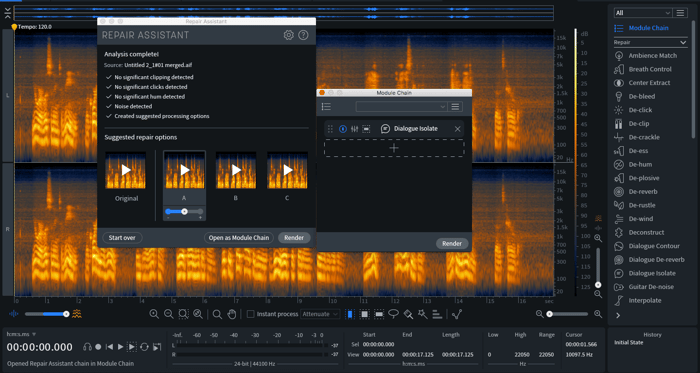Image resolution: width=700 pixels, height=373 pixels.
Task: Toggle the left channel L selector
Action: tap(8, 96)
